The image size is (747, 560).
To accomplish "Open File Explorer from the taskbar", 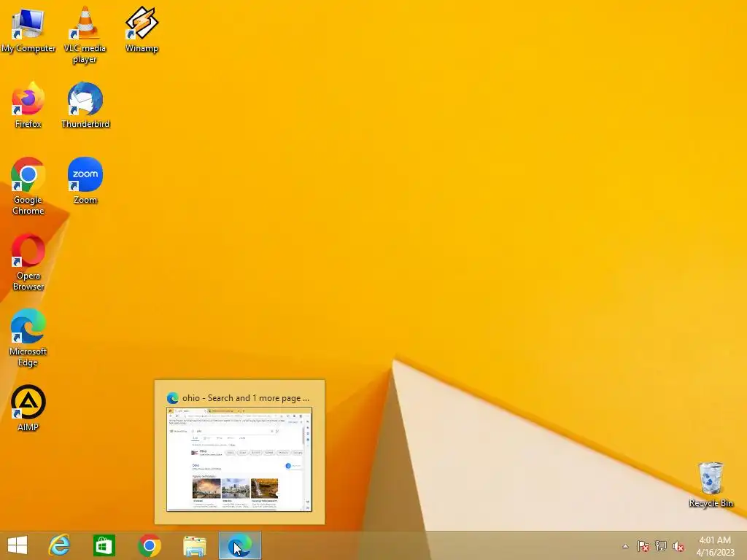I will (x=194, y=545).
